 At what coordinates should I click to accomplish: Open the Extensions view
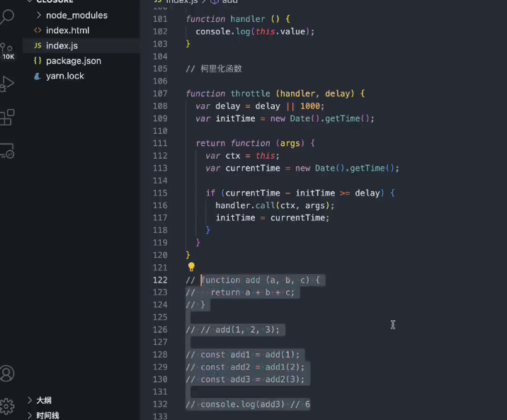pos(7,117)
